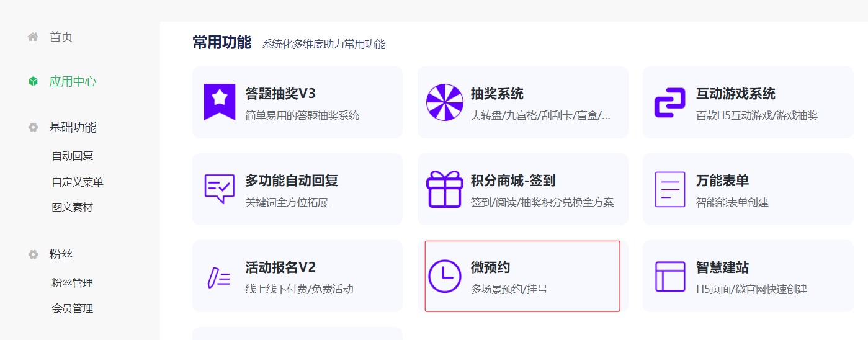Click the text 多场景预约/挂号
Image resolution: width=868 pixels, height=340 pixels.
(509, 289)
